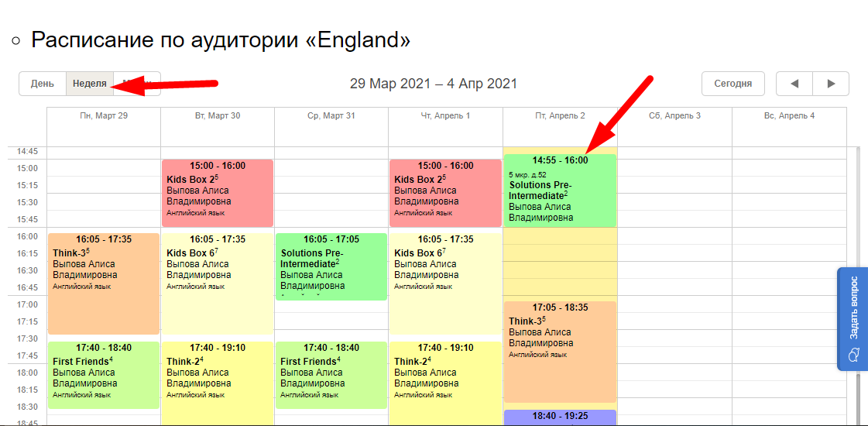868x426 pixels.
Task: Open Wednesday 16:05 Solutions Pre-Intermediate lesson
Action: pyautogui.click(x=331, y=266)
